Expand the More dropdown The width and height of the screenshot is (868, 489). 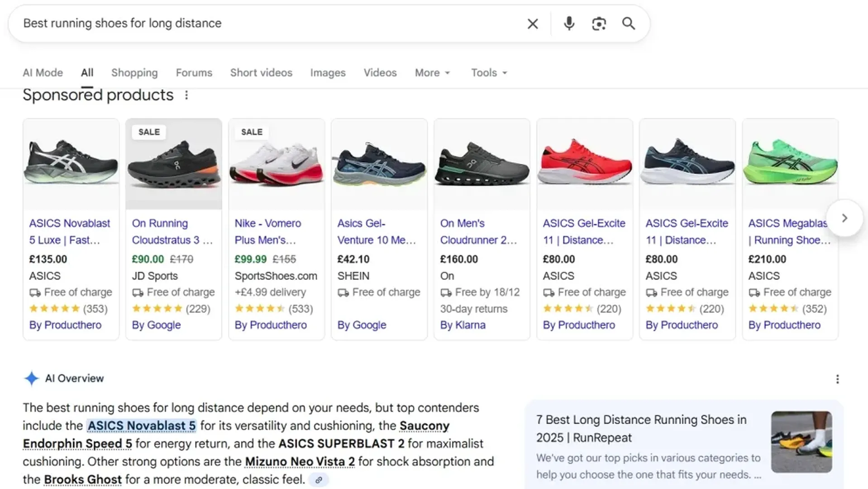pyautogui.click(x=432, y=72)
